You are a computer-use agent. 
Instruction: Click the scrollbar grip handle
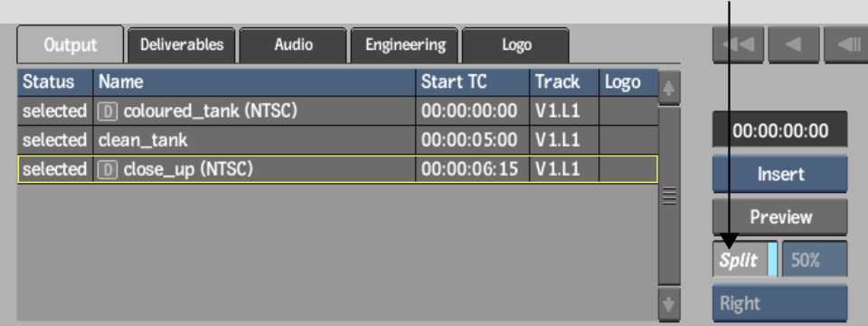click(x=669, y=196)
